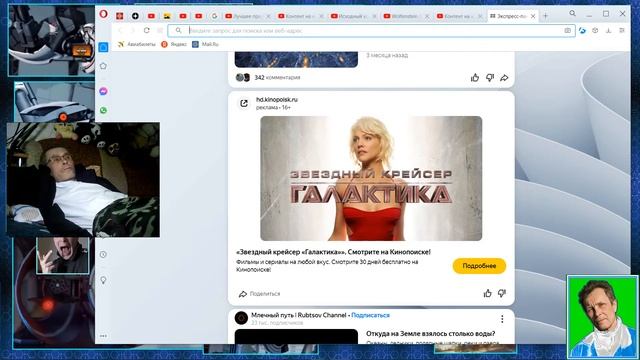Click the yellow Подробнее button

tap(479, 266)
